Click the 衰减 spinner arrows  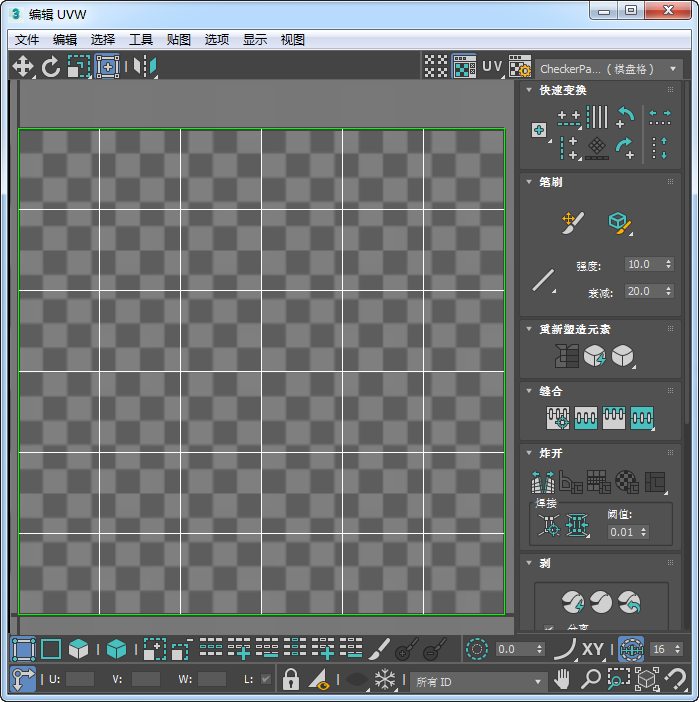668,291
